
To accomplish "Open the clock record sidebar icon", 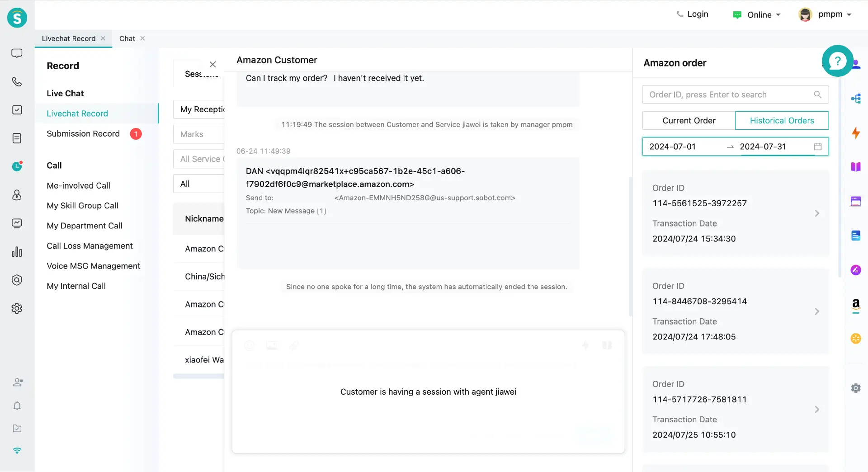I will pyautogui.click(x=17, y=166).
